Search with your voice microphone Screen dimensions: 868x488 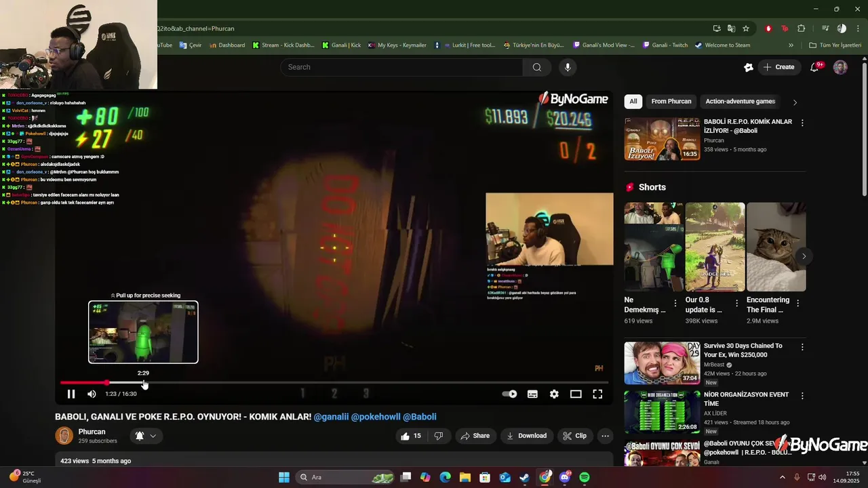[568, 67]
